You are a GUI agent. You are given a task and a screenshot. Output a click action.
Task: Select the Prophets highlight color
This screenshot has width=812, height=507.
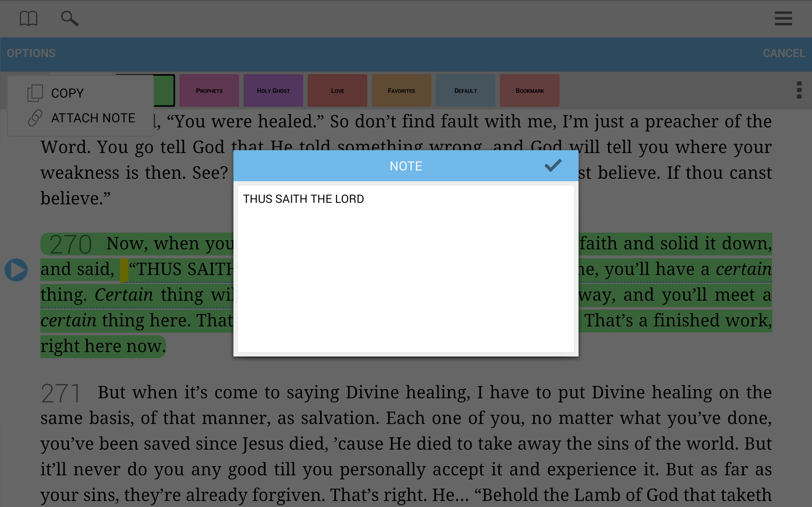(209, 91)
